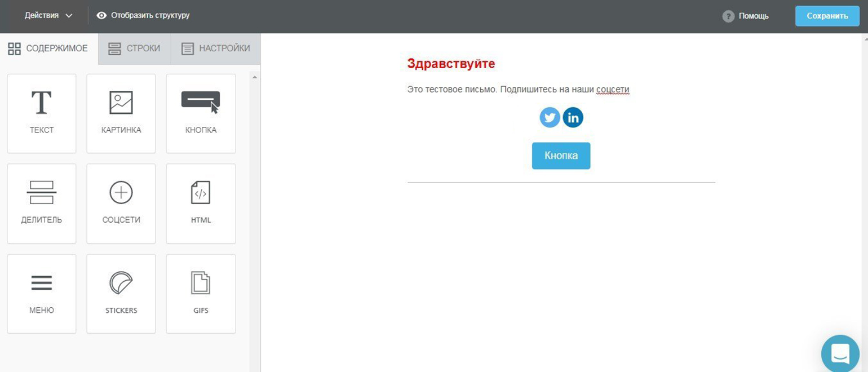Click the blue Кнопка button in email
The width and height of the screenshot is (868, 372).
coord(561,156)
